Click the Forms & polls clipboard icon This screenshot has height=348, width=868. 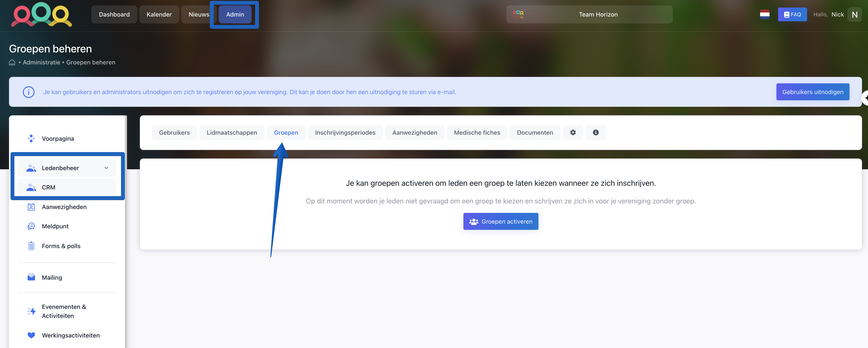tap(31, 246)
